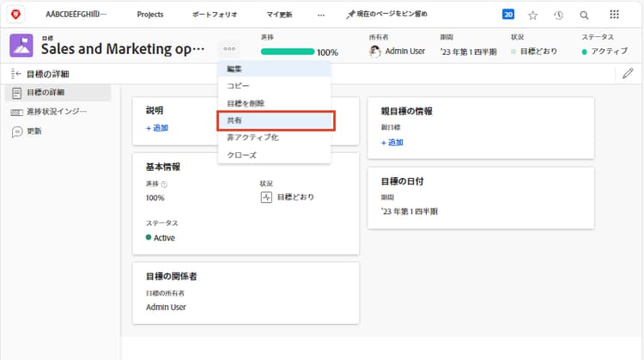Select 目標の詳細 in the left sidebar
Viewport: 644px width, 360px height.
click(x=58, y=93)
